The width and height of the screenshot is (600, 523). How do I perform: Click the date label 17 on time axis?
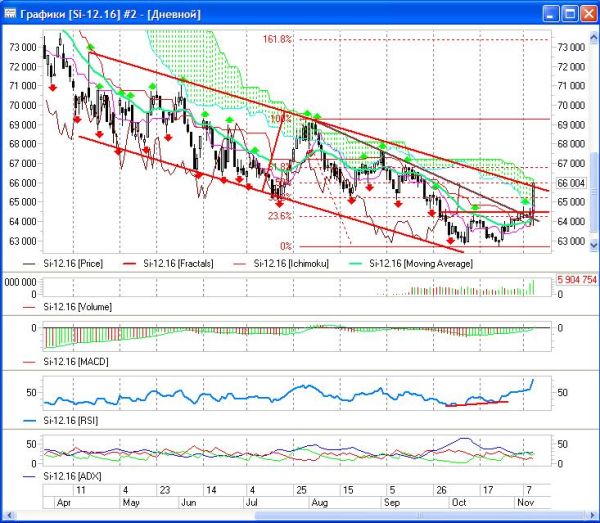tap(488, 490)
